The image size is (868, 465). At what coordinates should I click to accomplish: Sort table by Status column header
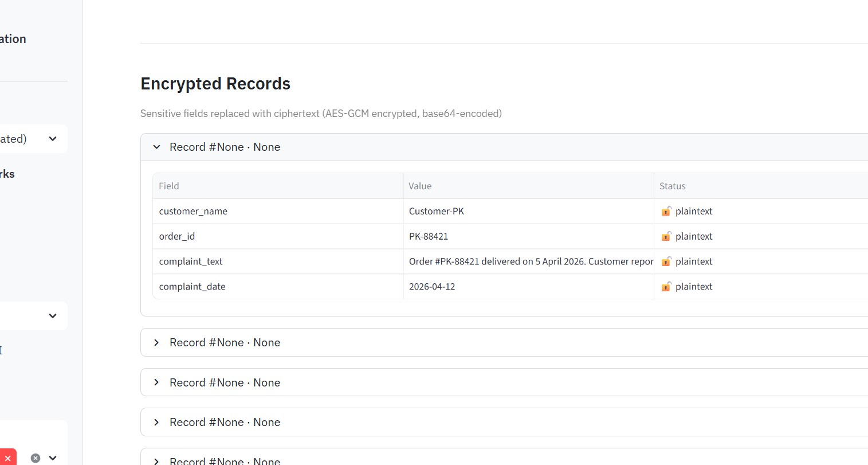(761, 186)
